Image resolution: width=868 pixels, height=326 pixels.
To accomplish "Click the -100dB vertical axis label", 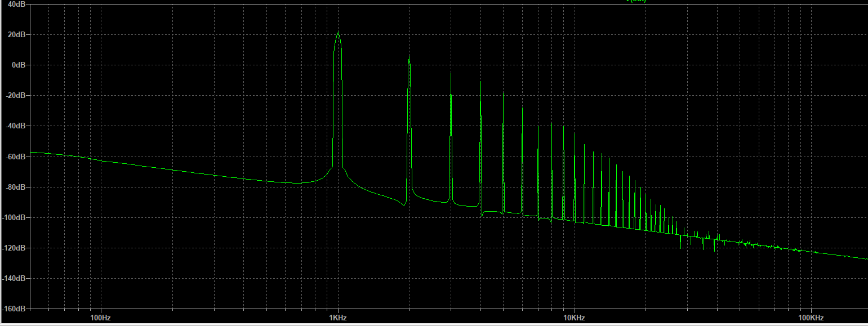I will pos(14,217).
